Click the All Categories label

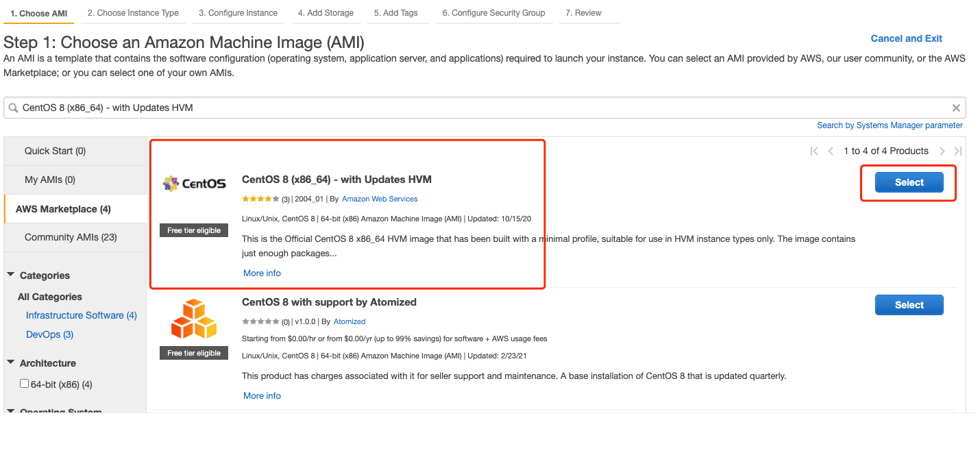pos(50,297)
